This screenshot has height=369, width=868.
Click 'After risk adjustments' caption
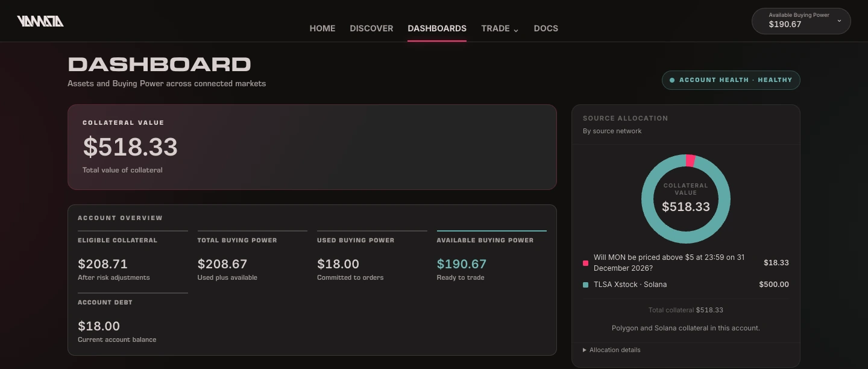coord(114,277)
